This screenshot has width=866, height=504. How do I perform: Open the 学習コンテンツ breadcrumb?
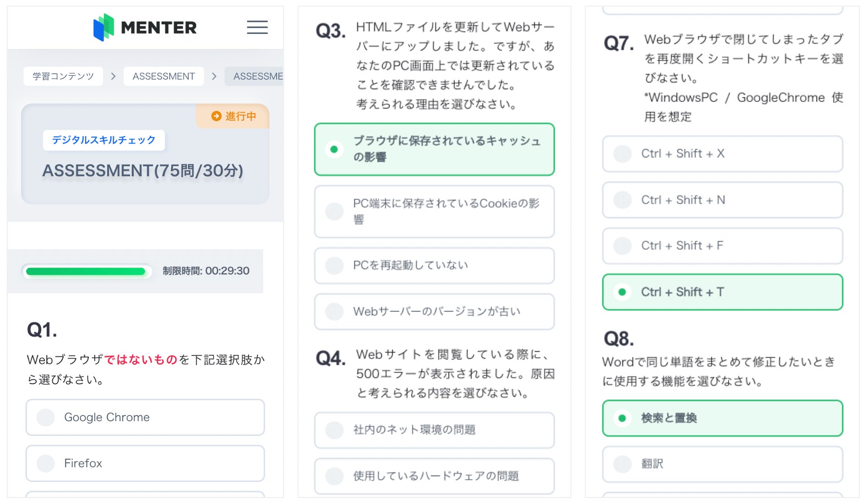click(x=63, y=76)
